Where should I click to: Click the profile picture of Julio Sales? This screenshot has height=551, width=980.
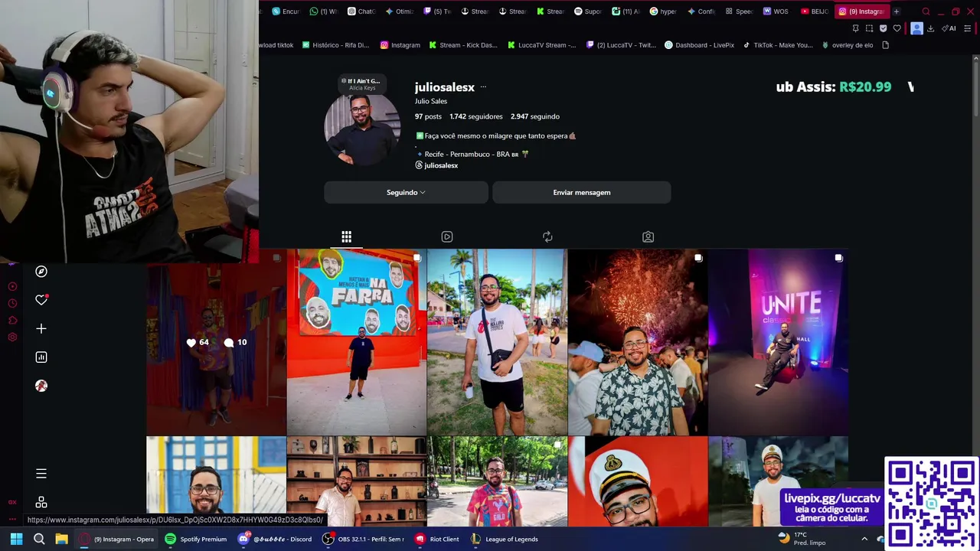click(361, 129)
